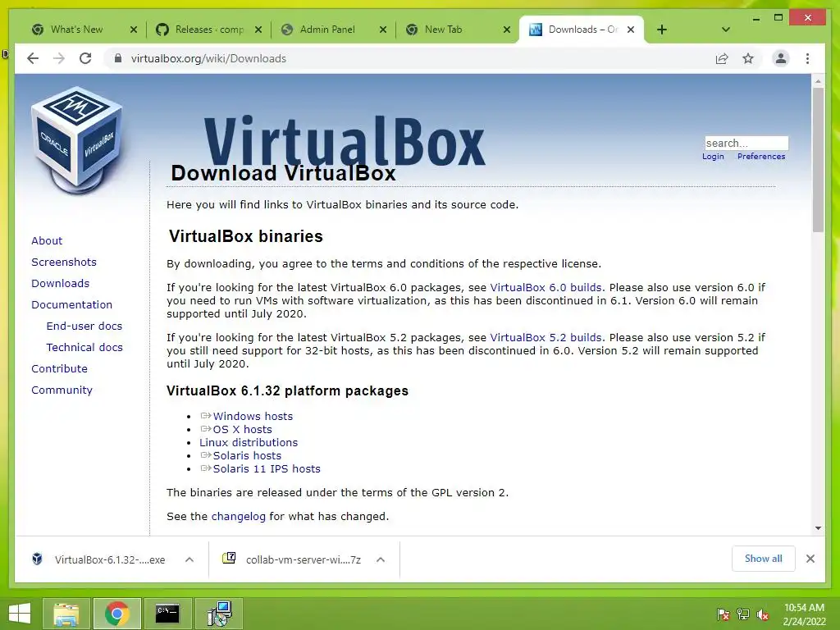Bookmark this page with the star icon
This screenshot has height=630, width=840.
748,58
